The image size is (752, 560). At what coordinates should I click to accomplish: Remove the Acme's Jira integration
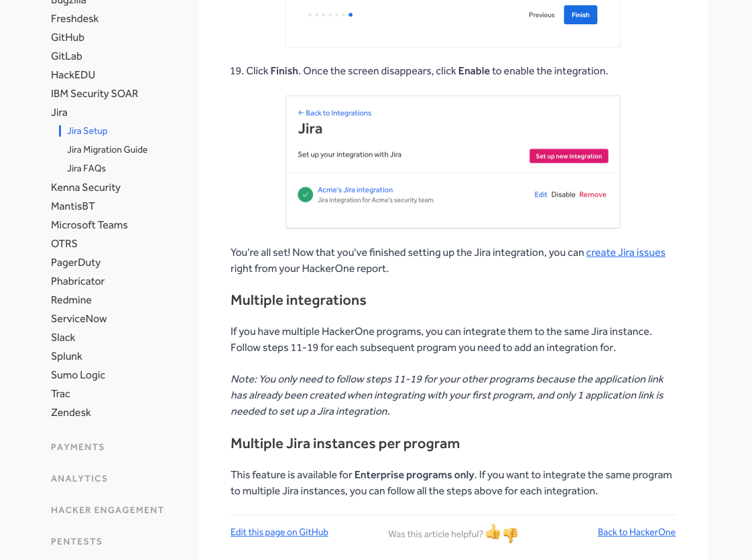click(592, 194)
